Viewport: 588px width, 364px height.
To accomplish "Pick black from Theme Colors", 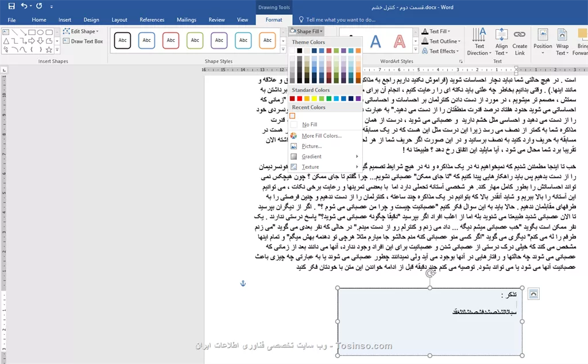I will pos(300,50).
